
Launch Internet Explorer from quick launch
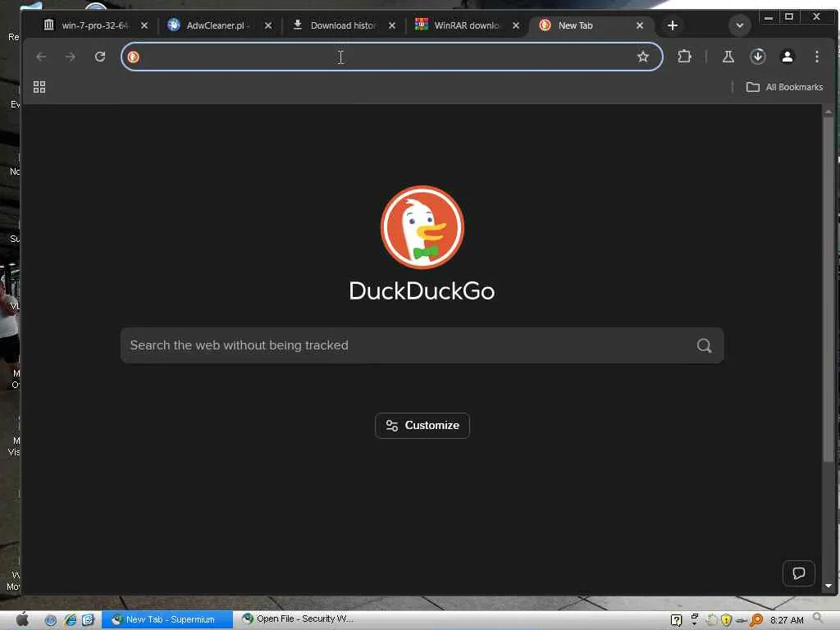(71, 620)
